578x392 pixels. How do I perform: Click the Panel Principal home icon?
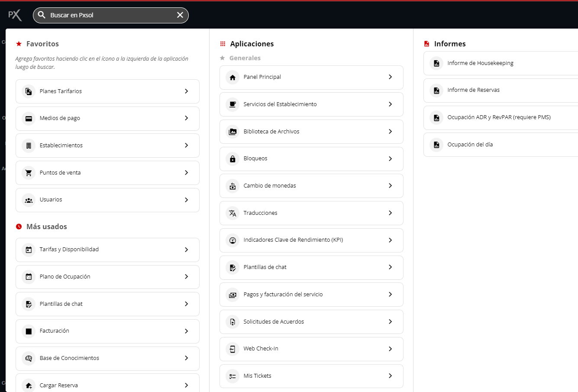click(x=232, y=78)
